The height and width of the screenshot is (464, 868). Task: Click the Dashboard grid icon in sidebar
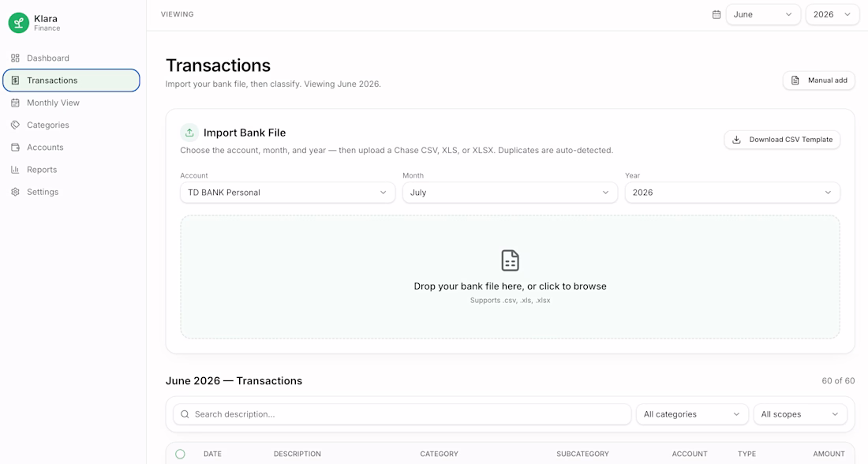click(x=15, y=58)
